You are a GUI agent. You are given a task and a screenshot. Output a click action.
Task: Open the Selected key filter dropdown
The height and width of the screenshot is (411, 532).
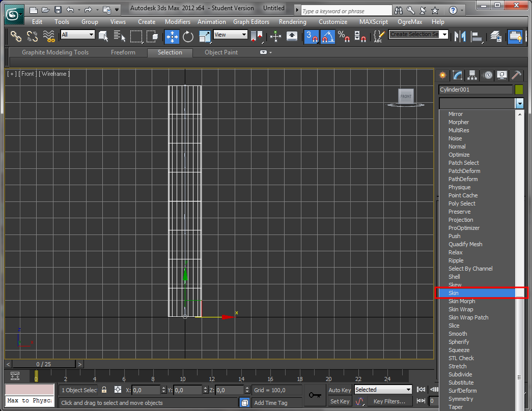click(383, 389)
